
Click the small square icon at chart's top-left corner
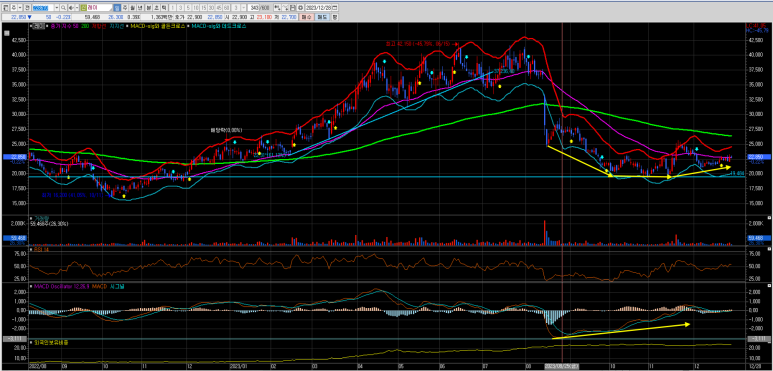pyautogui.click(x=6, y=33)
